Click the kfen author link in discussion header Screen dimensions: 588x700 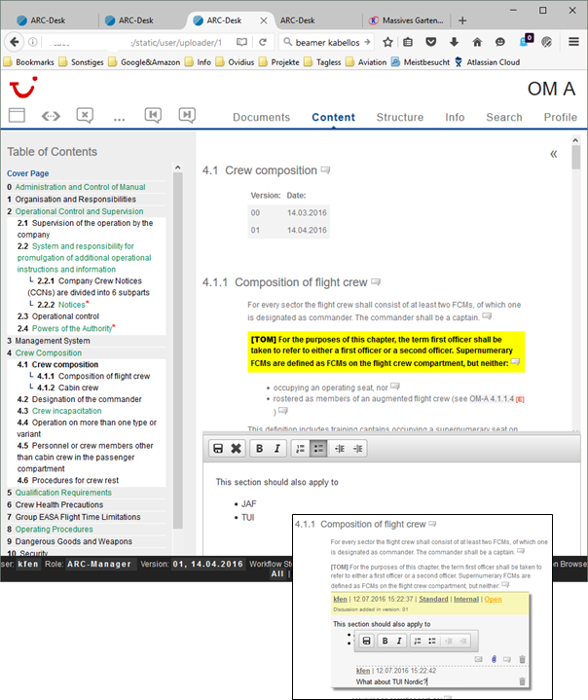(340, 599)
